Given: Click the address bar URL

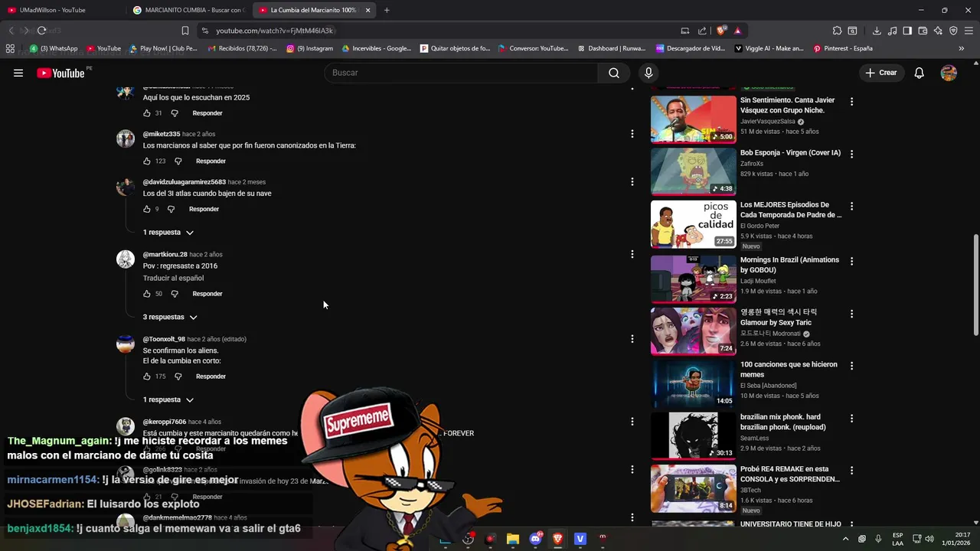Looking at the screenshot, I should point(274,31).
